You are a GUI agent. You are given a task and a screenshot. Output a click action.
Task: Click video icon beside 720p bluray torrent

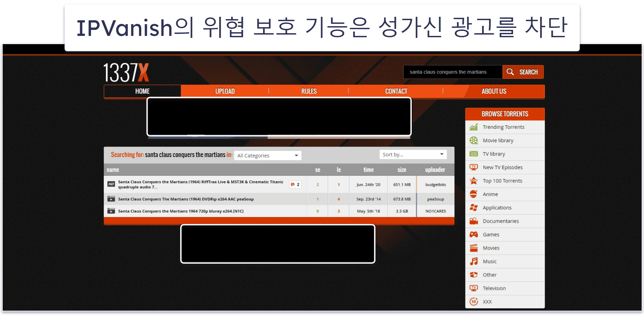point(111,211)
